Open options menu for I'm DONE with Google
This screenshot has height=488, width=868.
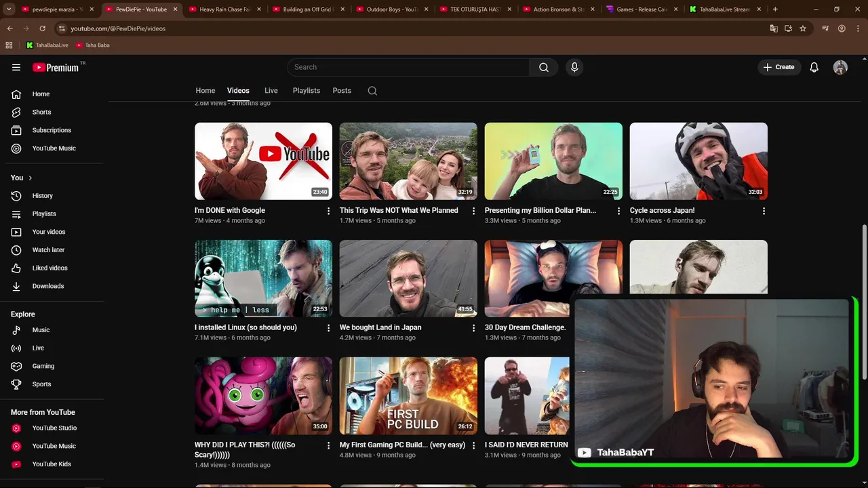(329, 211)
